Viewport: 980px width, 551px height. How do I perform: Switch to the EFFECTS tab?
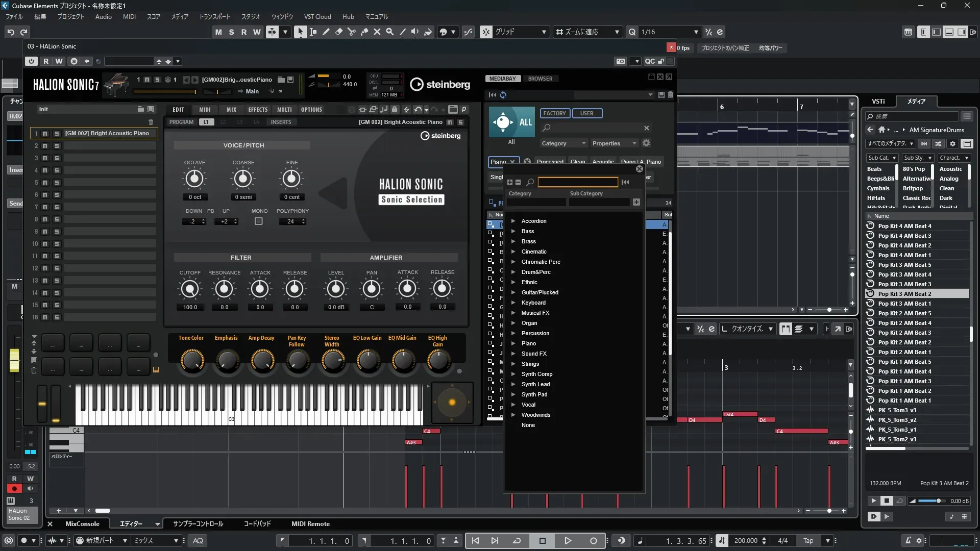click(x=258, y=109)
